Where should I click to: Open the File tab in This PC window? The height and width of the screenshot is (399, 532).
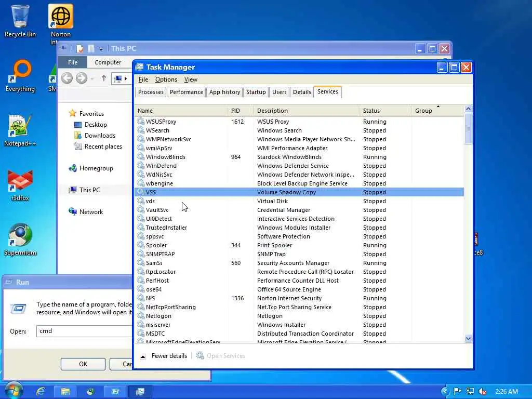[73, 62]
